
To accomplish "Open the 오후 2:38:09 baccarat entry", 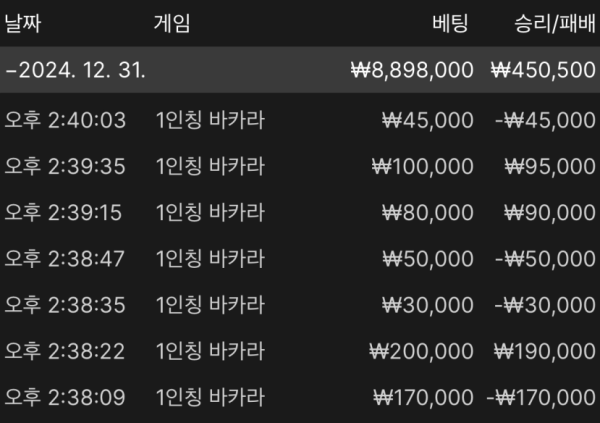I will click(300, 397).
